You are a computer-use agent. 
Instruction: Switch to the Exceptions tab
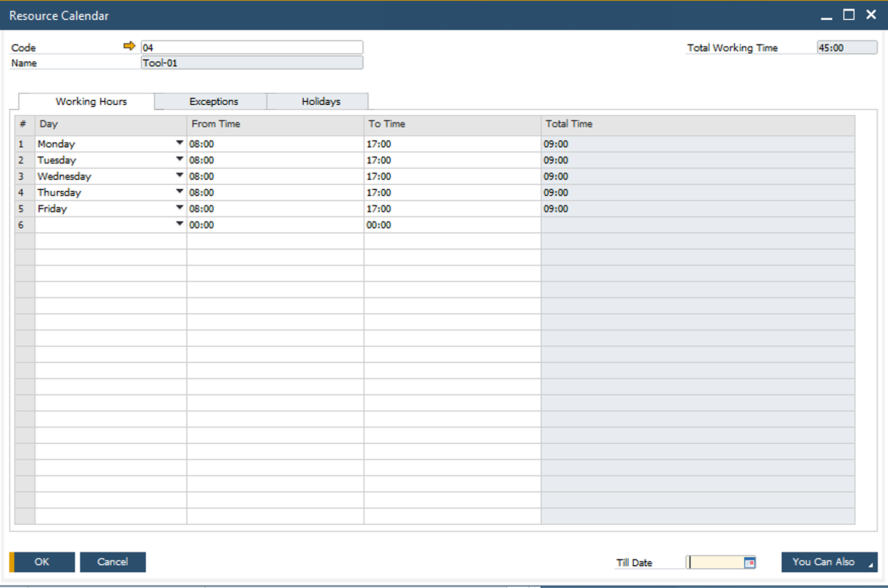click(213, 102)
